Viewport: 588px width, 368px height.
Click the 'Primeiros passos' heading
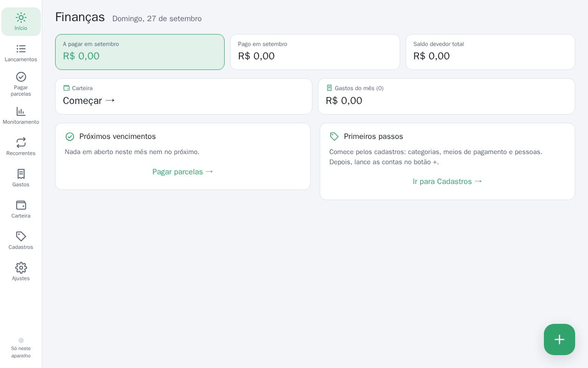tap(373, 137)
